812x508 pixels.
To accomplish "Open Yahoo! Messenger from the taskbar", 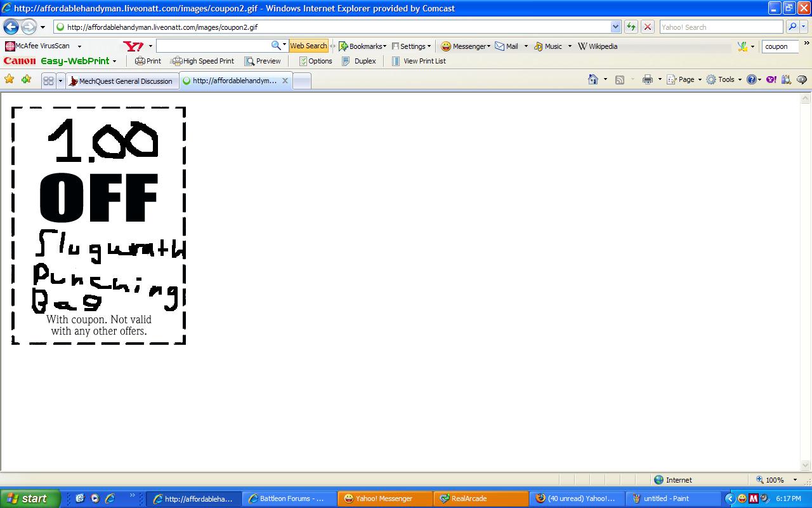I will pyautogui.click(x=386, y=498).
